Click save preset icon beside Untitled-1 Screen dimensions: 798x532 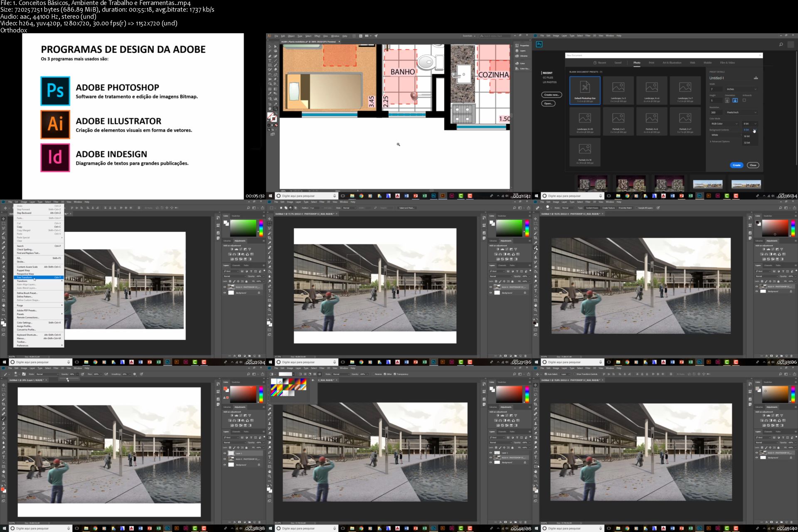point(756,78)
